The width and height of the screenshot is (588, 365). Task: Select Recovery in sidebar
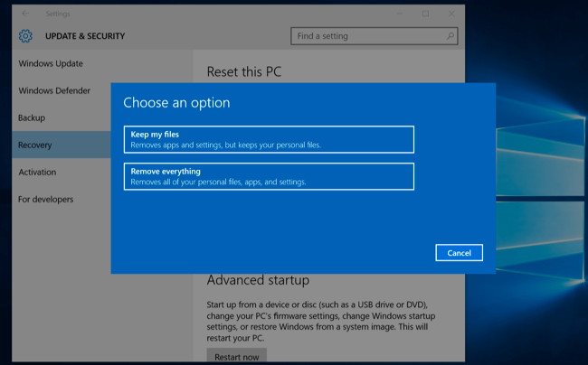[x=35, y=145]
